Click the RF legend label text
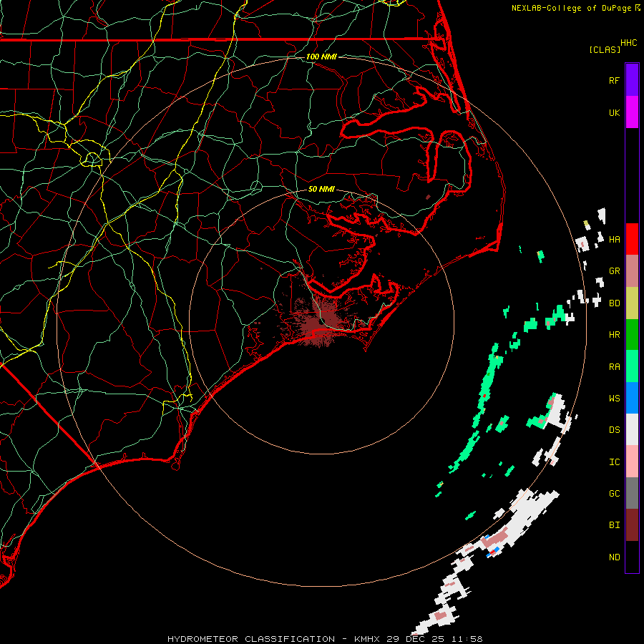The width and height of the screenshot is (644, 644). [615, 80]
